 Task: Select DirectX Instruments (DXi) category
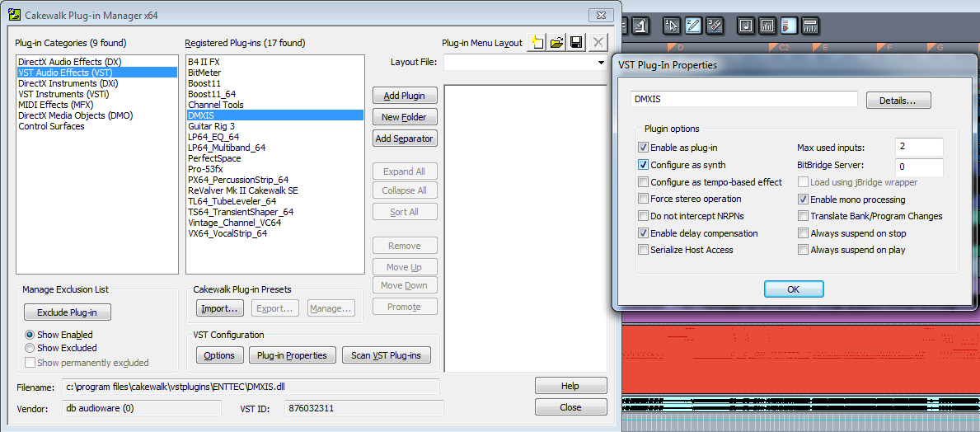pyautogui.click(x=68, y=83)
